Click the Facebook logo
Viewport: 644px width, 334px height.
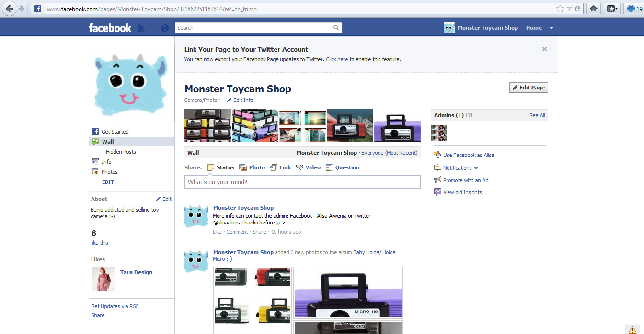(110, 28)
